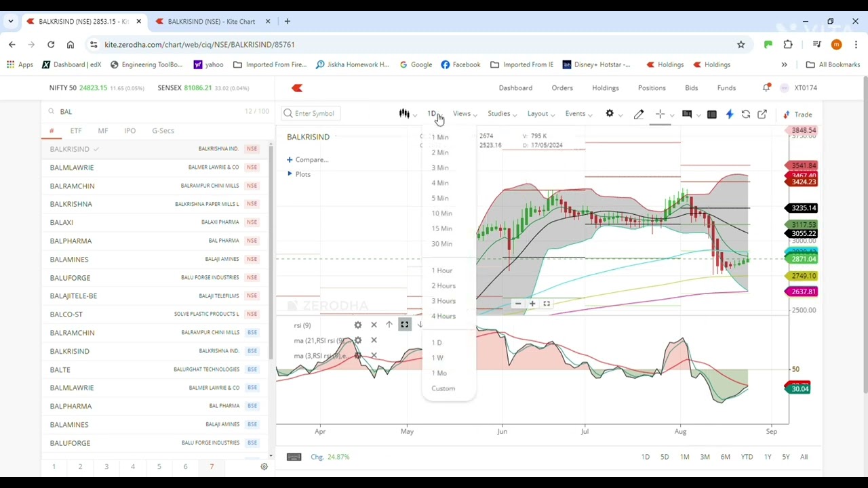Open watchlist settings gear icon
Image resolution: width=868 pixels, height=488 pixels.
264,466
